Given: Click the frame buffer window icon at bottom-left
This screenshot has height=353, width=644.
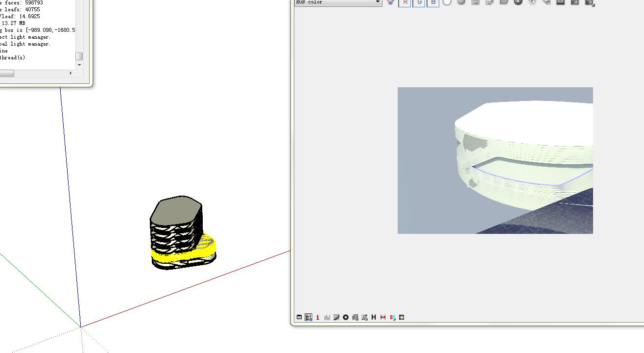Looking at the screenshot, I should coord(299,317).
